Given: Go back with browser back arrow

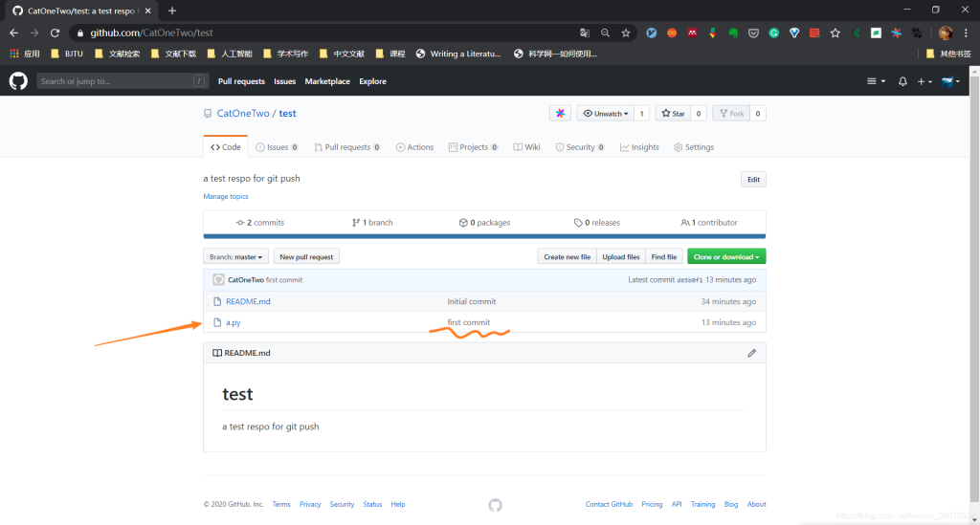Looking at the screenshot, I should 13,33.
